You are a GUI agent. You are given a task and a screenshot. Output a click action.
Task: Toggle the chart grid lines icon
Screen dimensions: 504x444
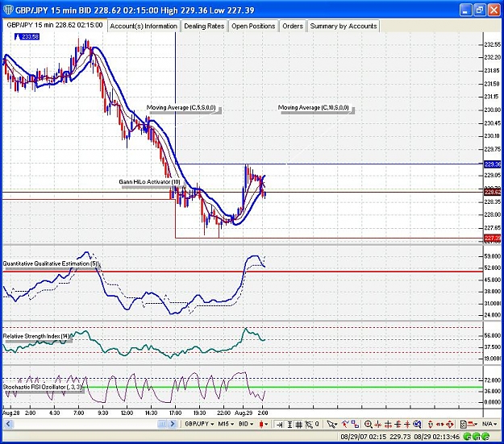(299, 425)
